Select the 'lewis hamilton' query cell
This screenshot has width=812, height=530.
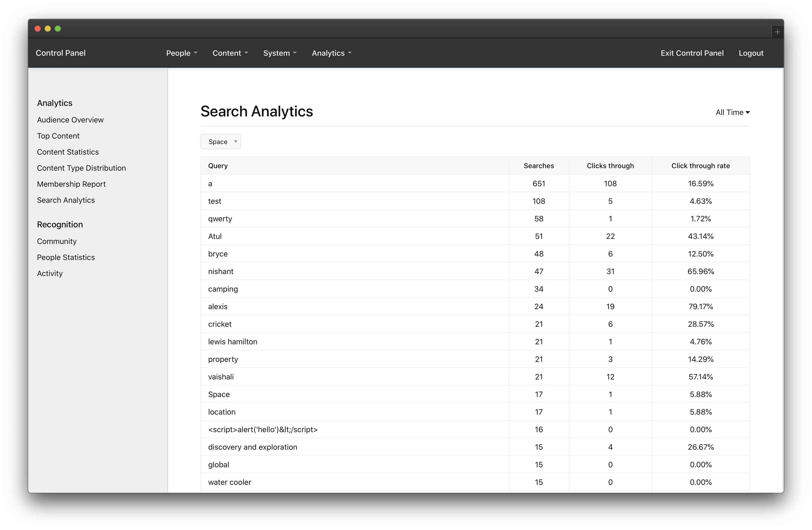point(355,342)
